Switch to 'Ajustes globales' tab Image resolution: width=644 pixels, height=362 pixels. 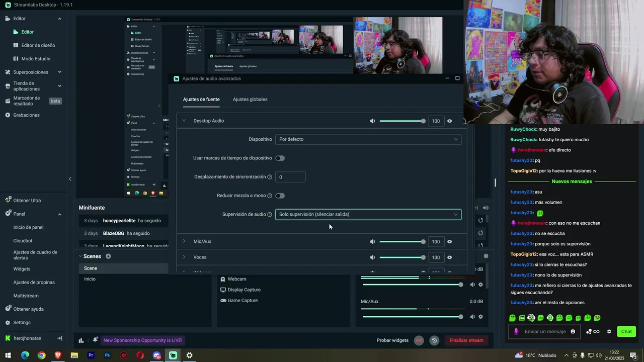point(250,100)
